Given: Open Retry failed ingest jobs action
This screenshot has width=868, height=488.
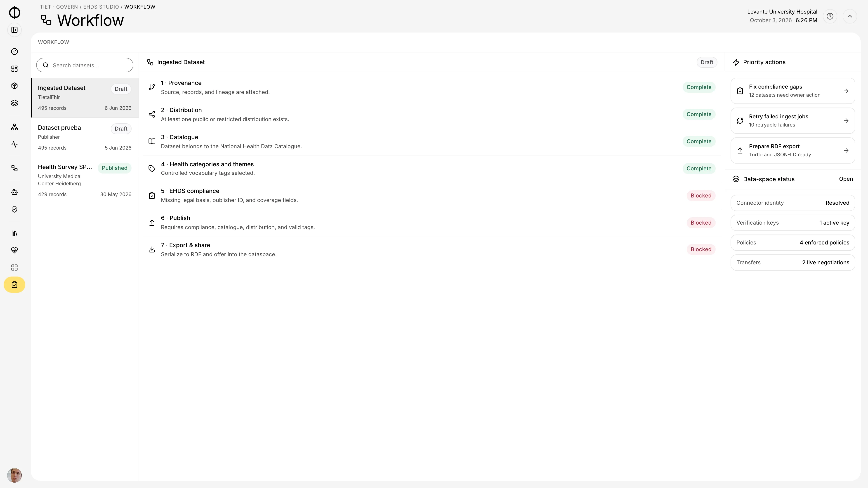Looking at the screenshot, I should [x=793, y=121].
